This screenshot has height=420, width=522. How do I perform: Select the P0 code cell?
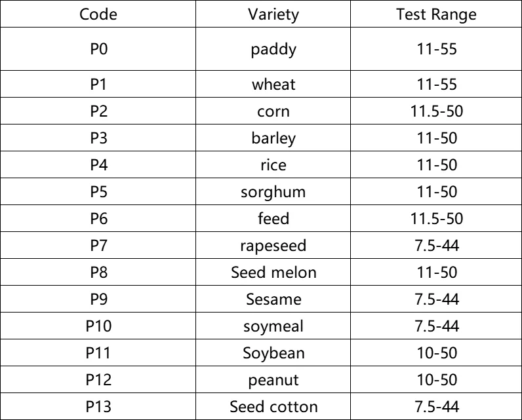click(98, 50)
